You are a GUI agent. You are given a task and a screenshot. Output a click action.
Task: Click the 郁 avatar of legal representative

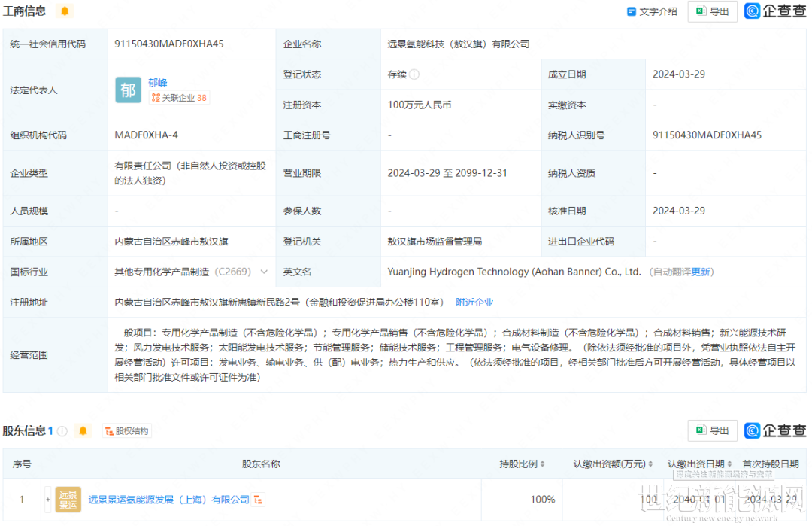click(x=128, y=90)
